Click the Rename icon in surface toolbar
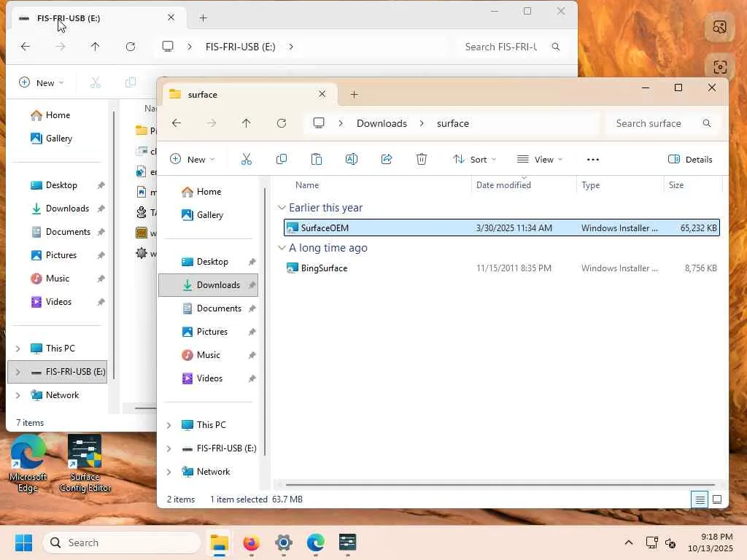 351,159
